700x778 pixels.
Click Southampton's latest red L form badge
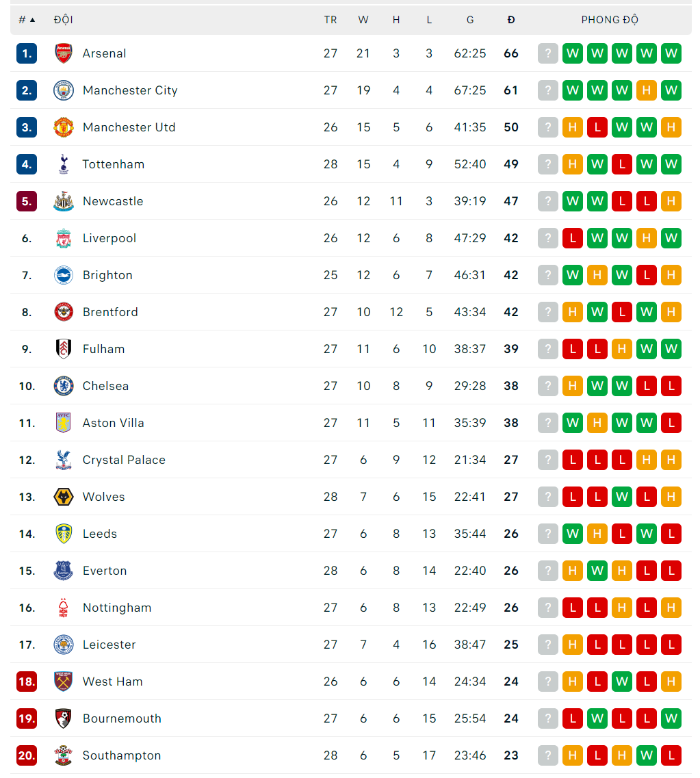coord(671,755)
